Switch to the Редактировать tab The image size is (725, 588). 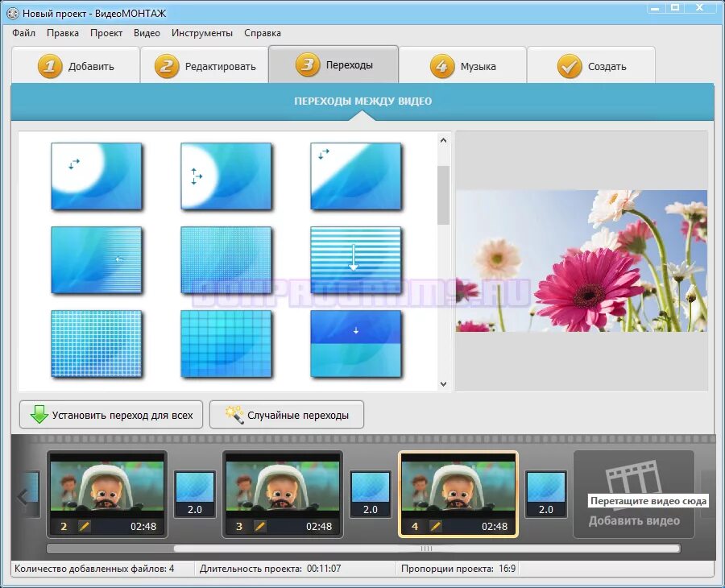point(205,65)
